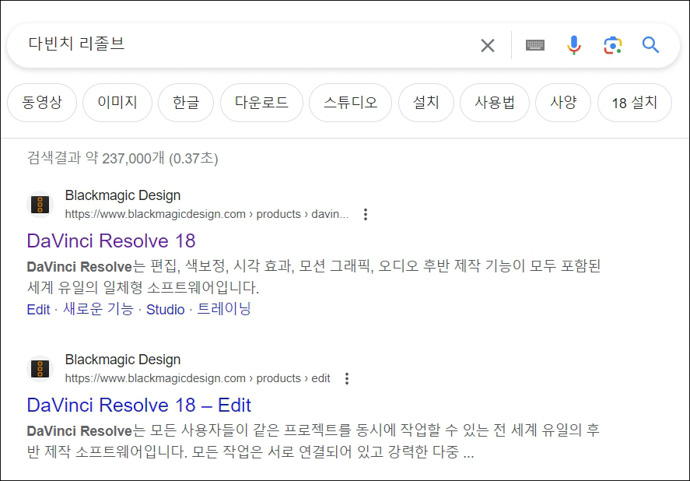
Task: Click the snippet text starting 'DaVinci Resolve는 편집'
Action: point(313,276)
